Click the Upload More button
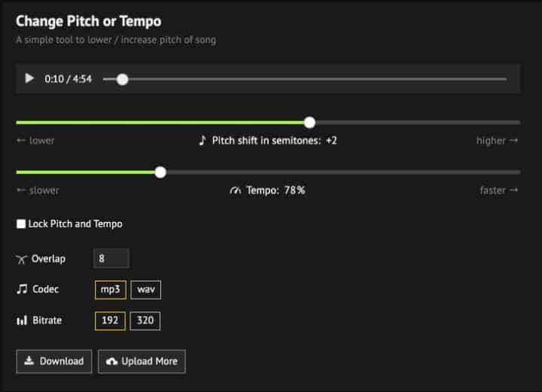Image resolution: width=542 pixels, height=392 pixels. click(142, 361)
